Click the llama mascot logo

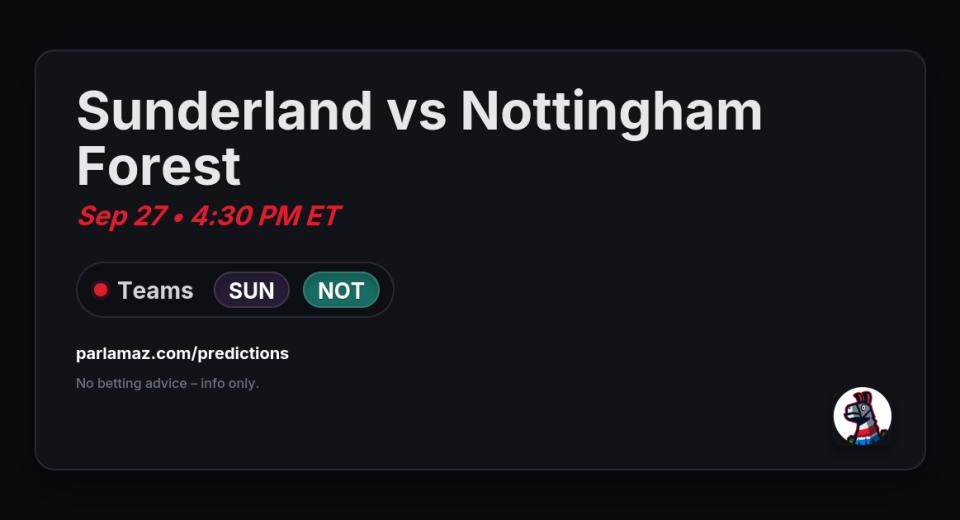[x=862, y=416]
